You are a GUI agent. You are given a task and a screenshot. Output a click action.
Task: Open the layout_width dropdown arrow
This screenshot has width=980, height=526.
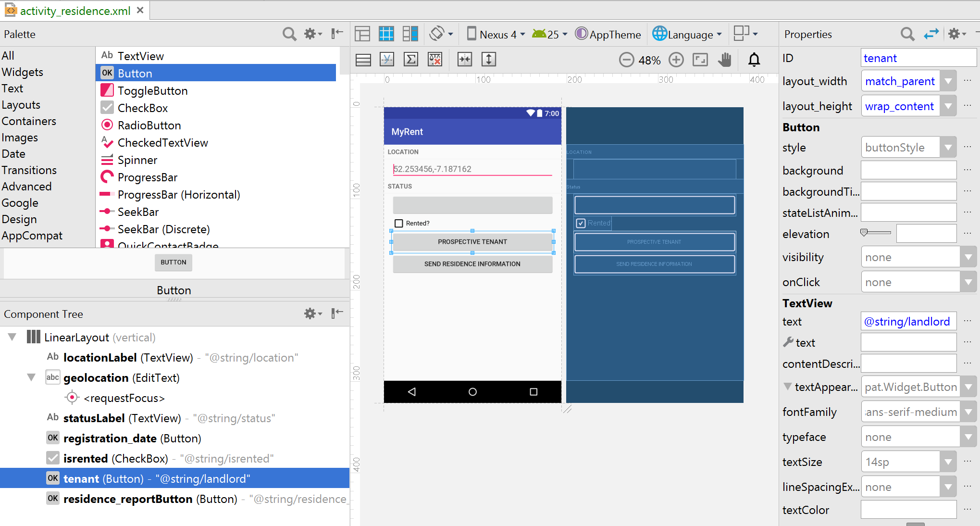pos(948,81)
